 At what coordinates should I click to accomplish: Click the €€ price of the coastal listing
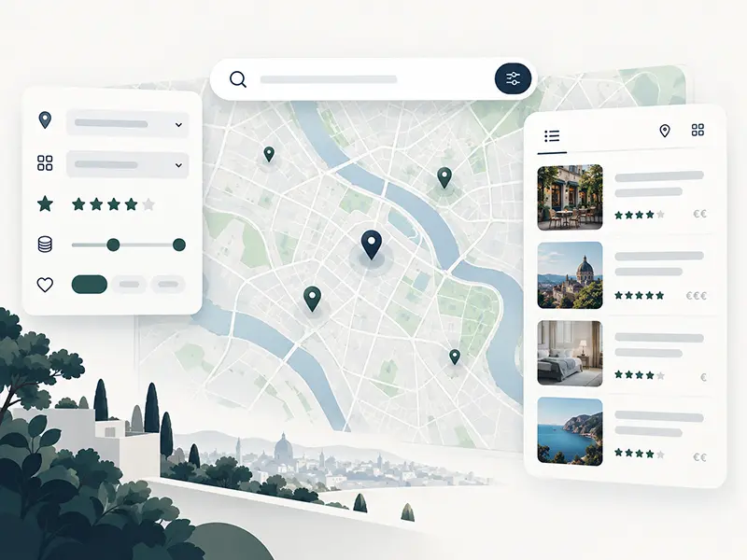click(x=699, y=457)
